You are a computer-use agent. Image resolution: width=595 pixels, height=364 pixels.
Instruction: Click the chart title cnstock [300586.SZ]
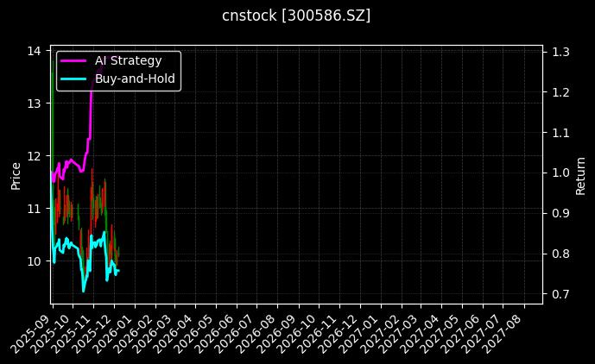tap(296, 16)
